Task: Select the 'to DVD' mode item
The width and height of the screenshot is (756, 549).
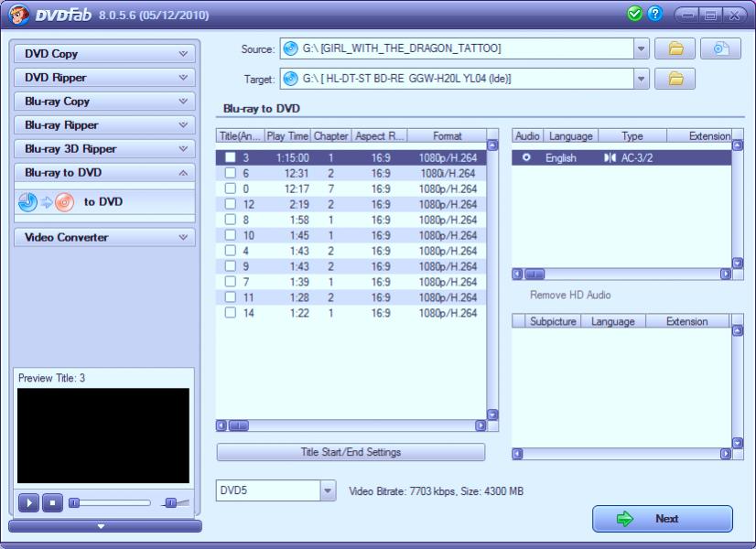Action: tap(104, 202)
